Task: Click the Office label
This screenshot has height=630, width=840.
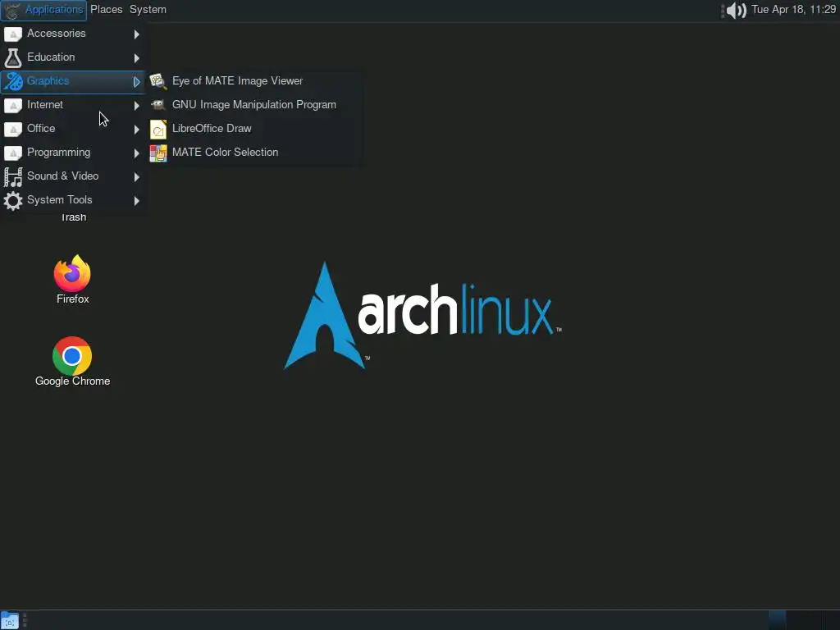Action: 41,129
